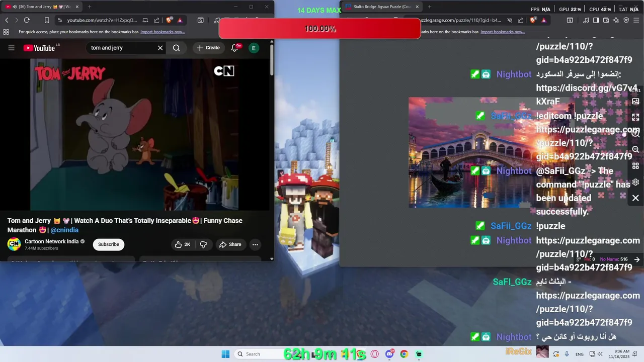
Task: Subscribe to Cartoon Network India
Action: pyautogui.click(x=109, y=244)
